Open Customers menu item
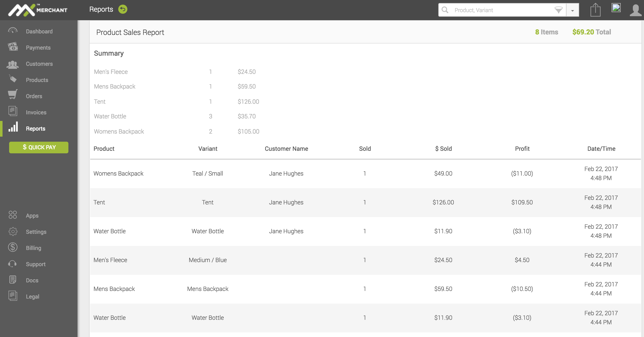This screenshot has width=644, height=337. coord(39,64)
